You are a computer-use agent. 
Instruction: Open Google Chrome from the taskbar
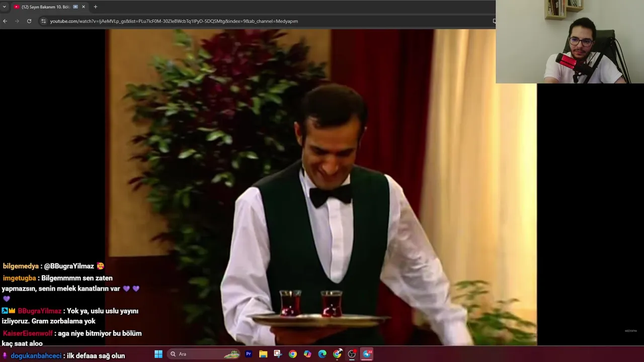point(293,354)
